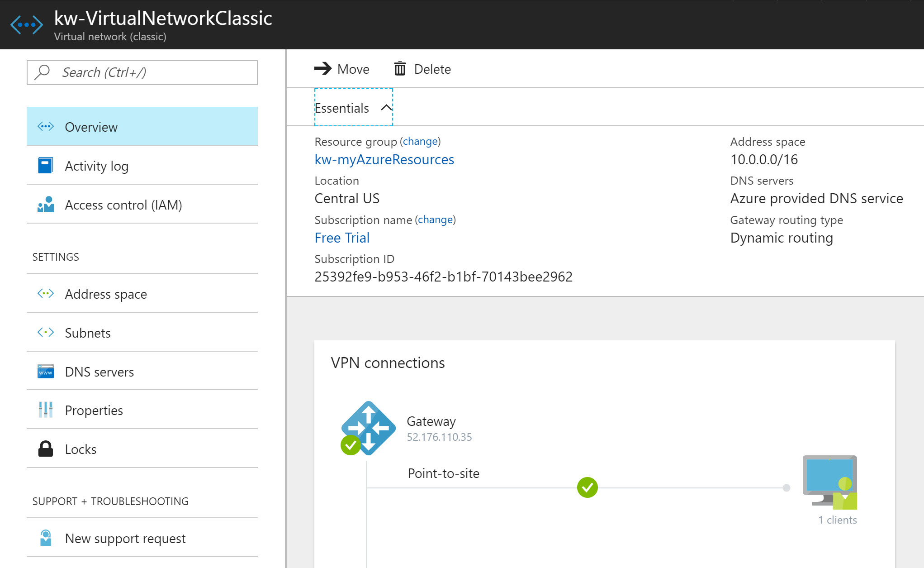Click the Address space icon

click(46, 293)
